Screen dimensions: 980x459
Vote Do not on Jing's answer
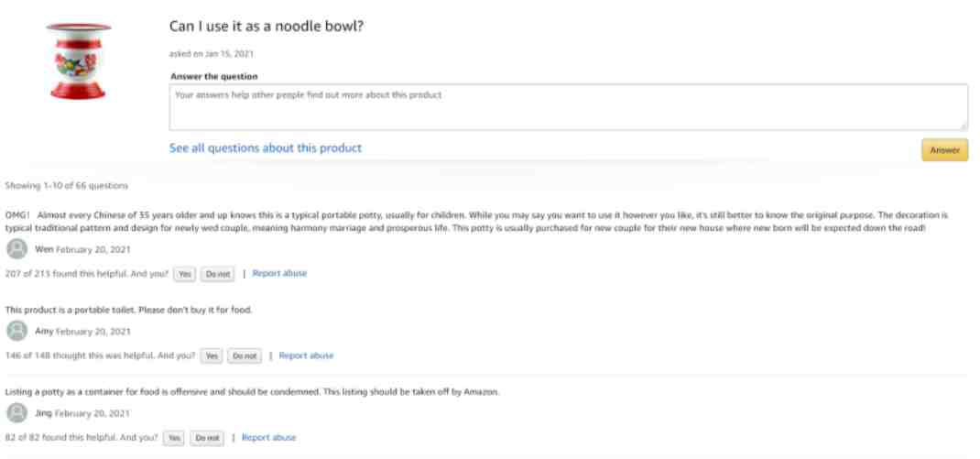coord(207,438)
